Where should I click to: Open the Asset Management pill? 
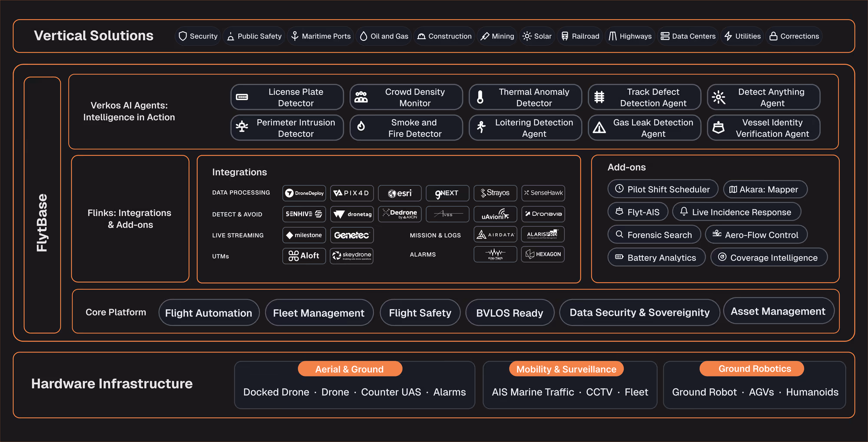(779, 311)
